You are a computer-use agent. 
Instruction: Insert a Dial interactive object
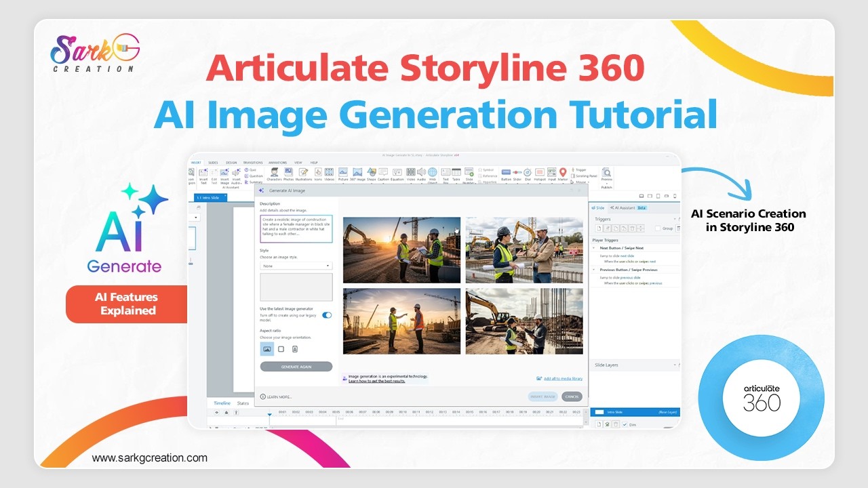(528, 172)
